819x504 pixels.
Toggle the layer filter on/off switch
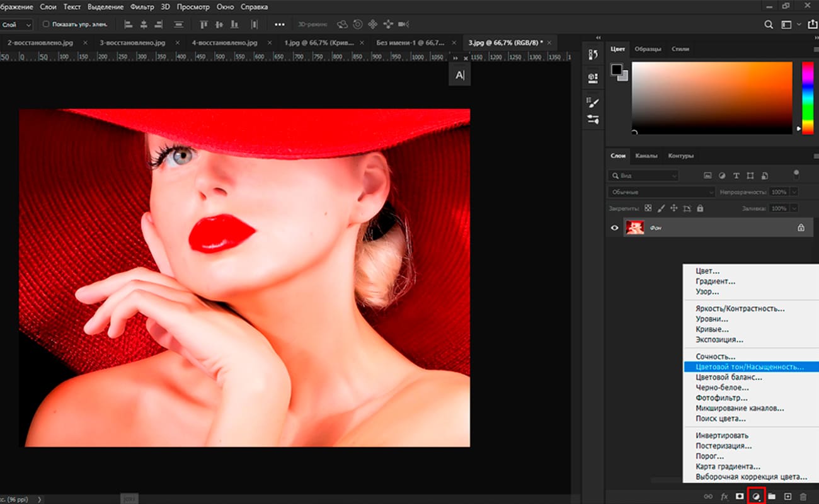pyautogui.click(x=796, y=175)
